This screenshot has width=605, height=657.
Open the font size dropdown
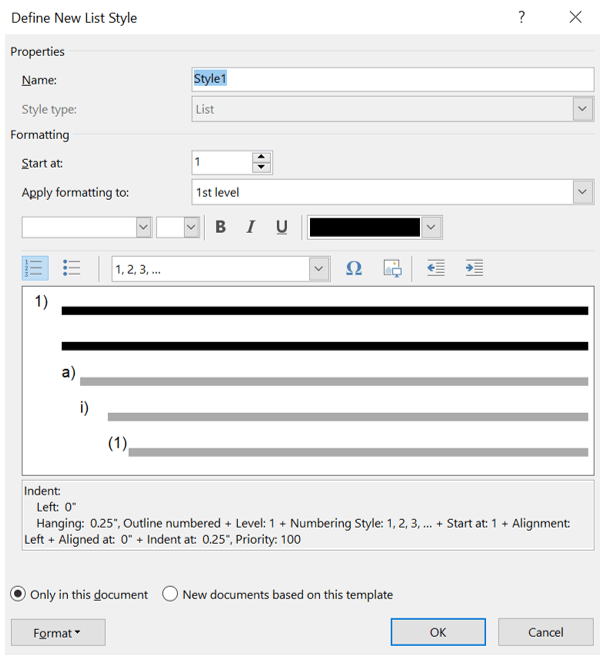tap(192, 228)
